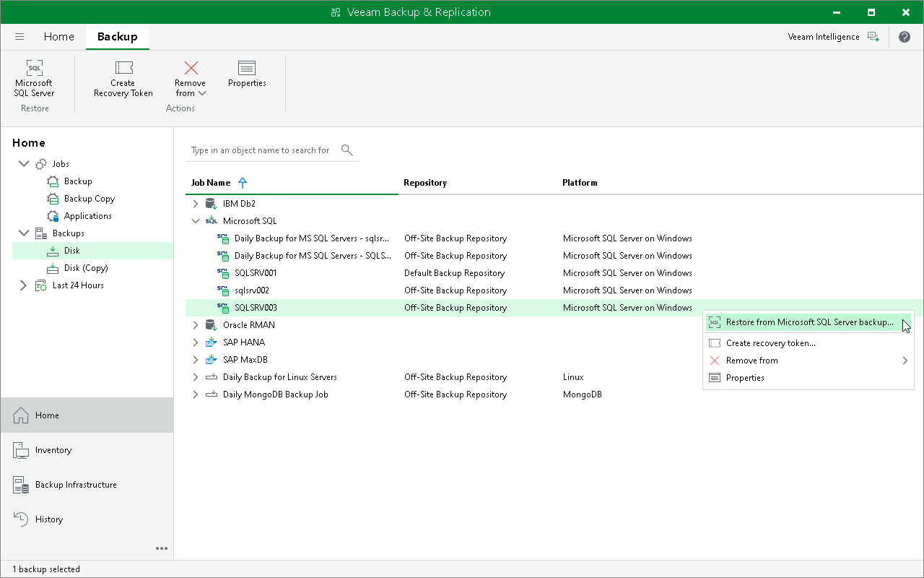924x578 pixels.
Task: Sort by the Job Name column header
Action: (x=211, y=183)
